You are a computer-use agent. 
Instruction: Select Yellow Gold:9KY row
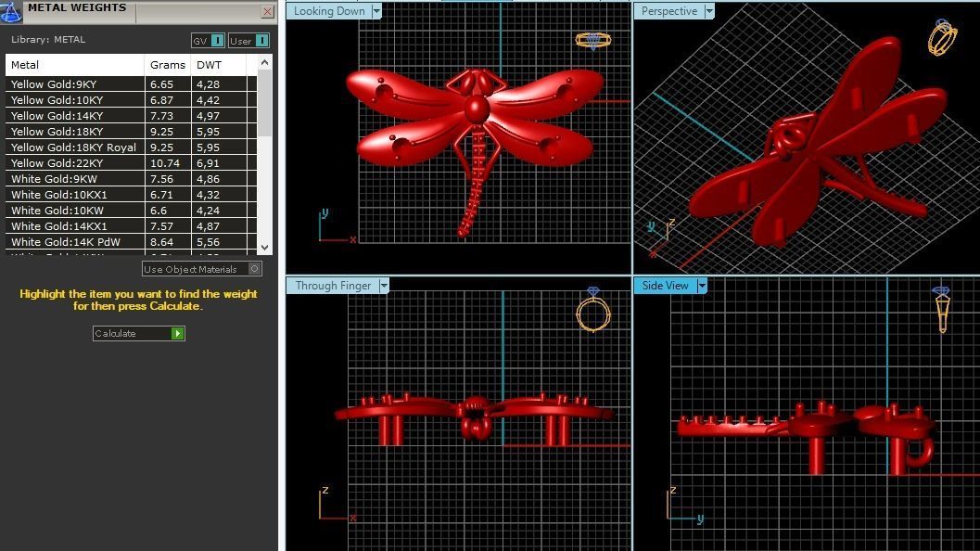pos(132,84)
